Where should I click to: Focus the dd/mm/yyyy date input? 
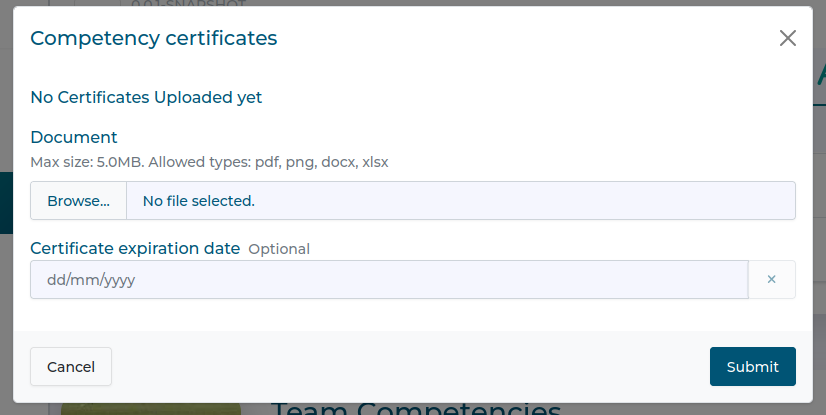click(x=388, y=280)
